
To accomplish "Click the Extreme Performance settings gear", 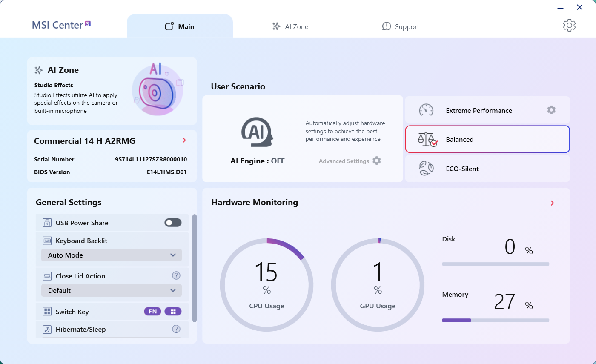I will (x=551, y=110).
